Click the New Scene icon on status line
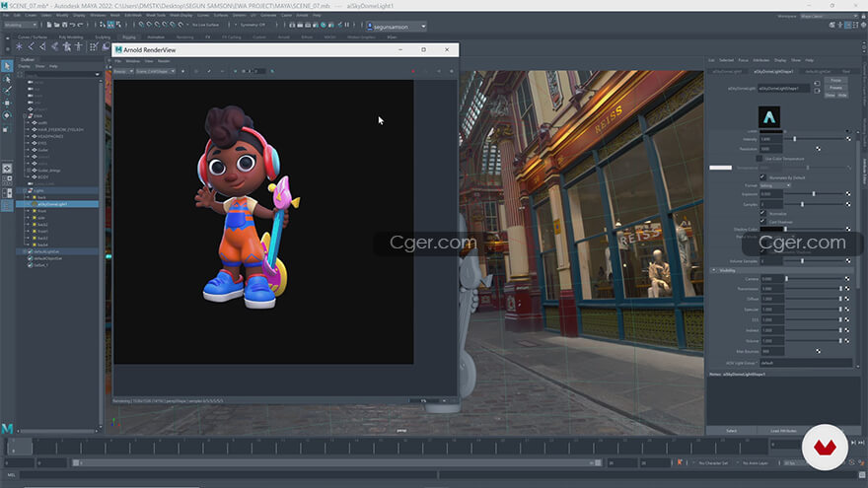 (x=48, y=25)
